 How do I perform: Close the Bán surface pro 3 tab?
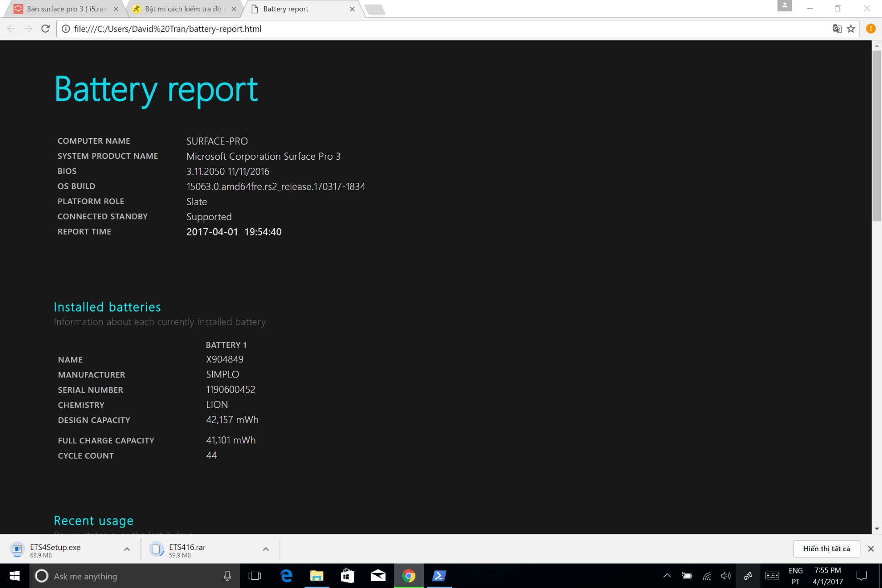tap(116, 9)
